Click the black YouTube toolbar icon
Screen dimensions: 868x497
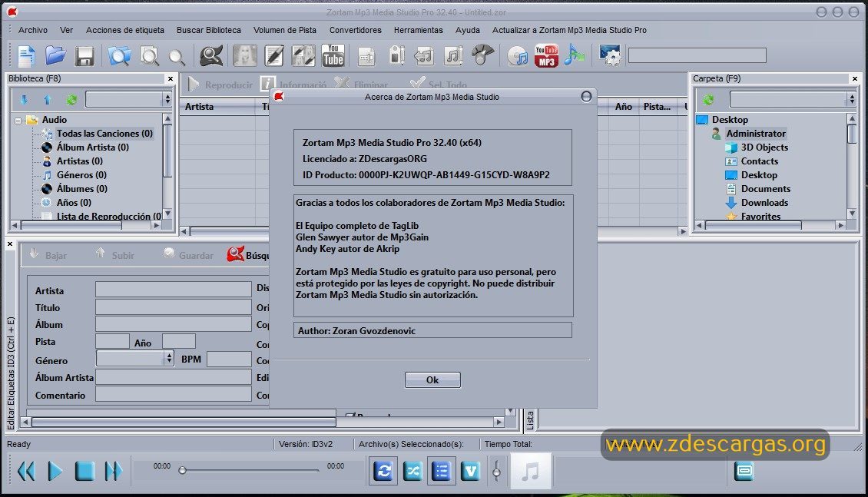point(333,56)
